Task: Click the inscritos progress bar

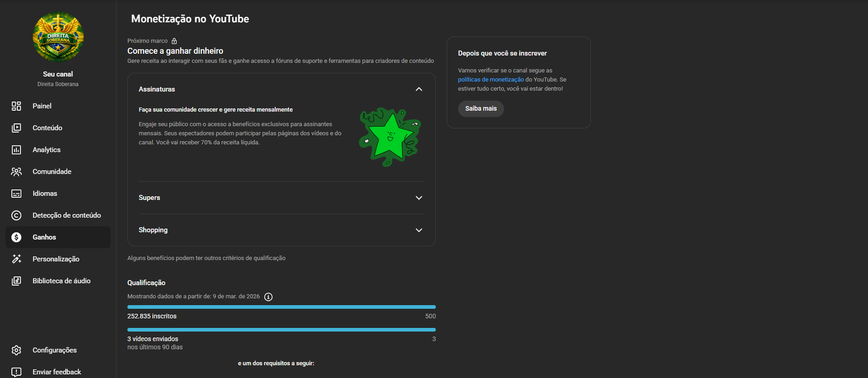Action: pos(281,307)
